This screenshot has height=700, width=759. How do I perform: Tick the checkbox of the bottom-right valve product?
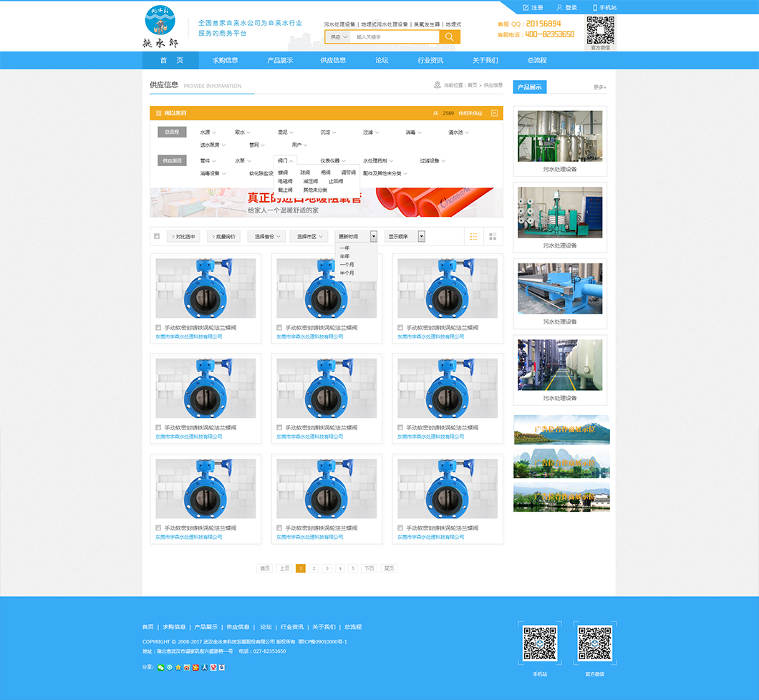pyautogui.click(x=400, y=528)
